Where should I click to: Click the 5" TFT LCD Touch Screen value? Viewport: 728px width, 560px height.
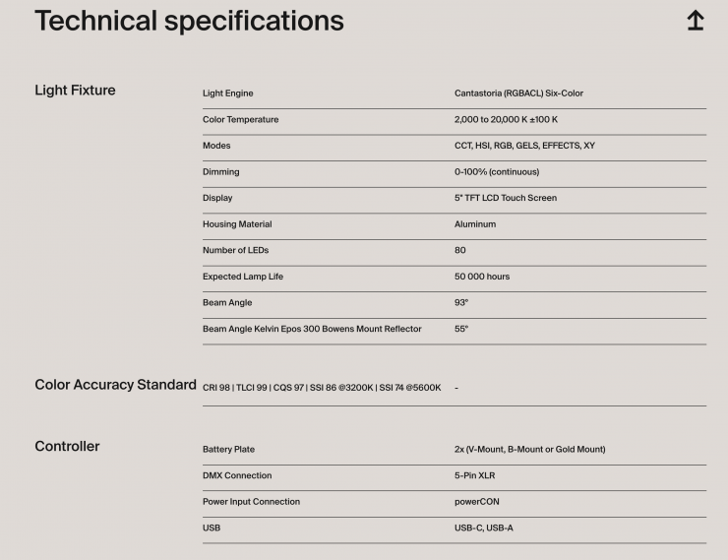[505, 198]
